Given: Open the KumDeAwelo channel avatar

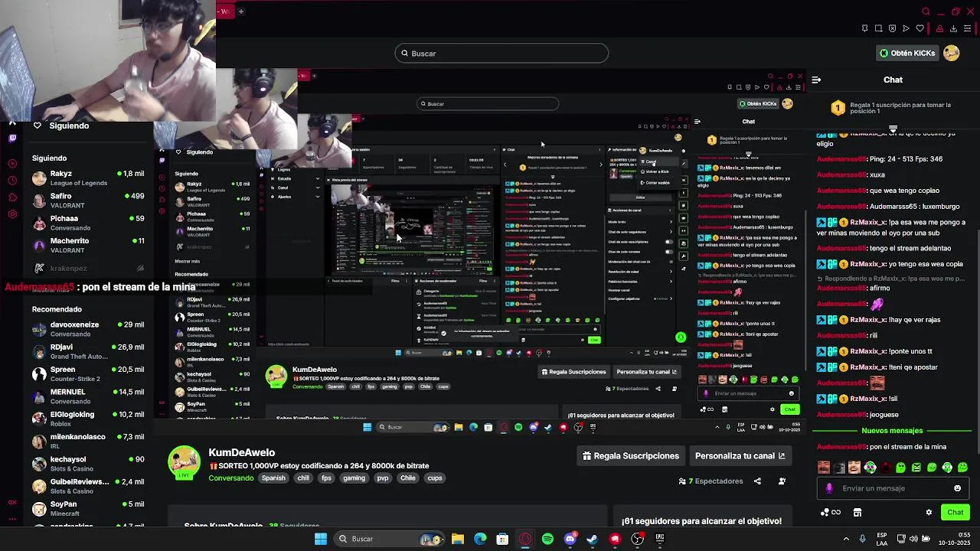Looking at the screenshot, I should tap(185, 462).
